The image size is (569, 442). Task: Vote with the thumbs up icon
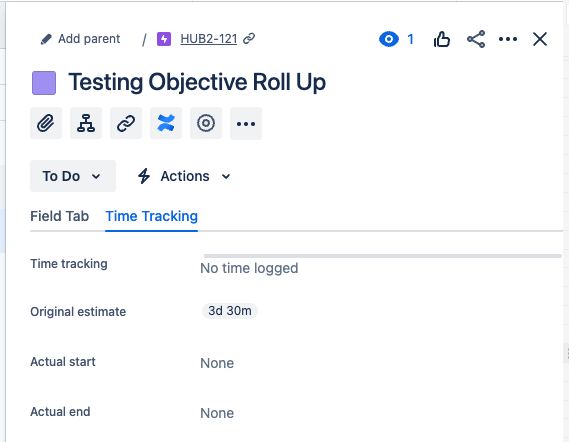coord(442,39)
